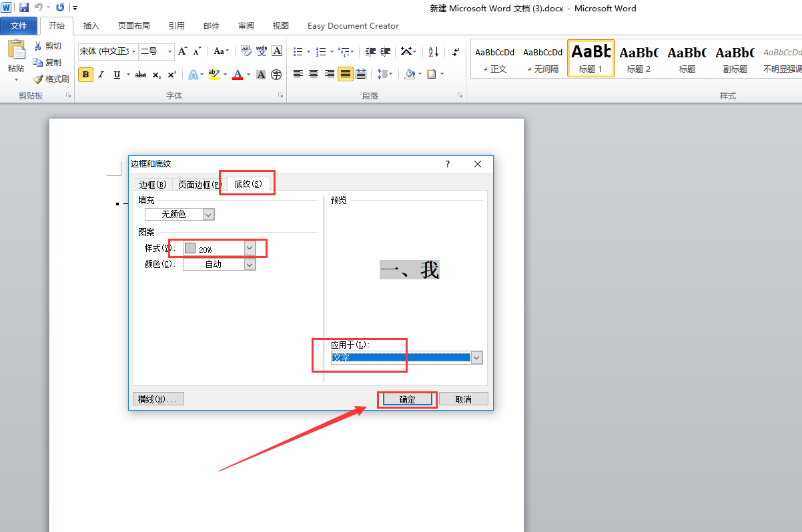Click the Numbering list icon
The width and height of the screenshot is (802, 532).
tap(321, 51)
